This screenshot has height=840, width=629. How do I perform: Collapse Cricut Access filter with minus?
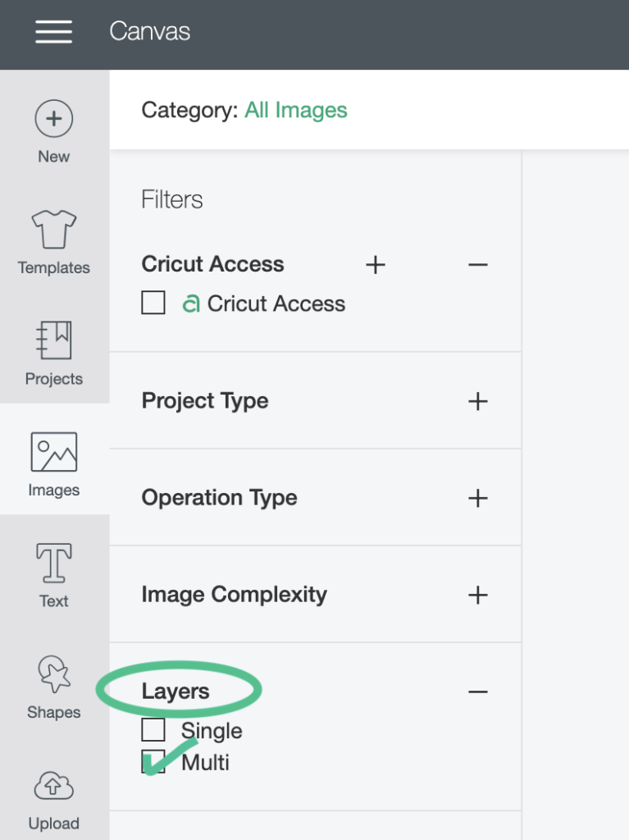[477, 265]
